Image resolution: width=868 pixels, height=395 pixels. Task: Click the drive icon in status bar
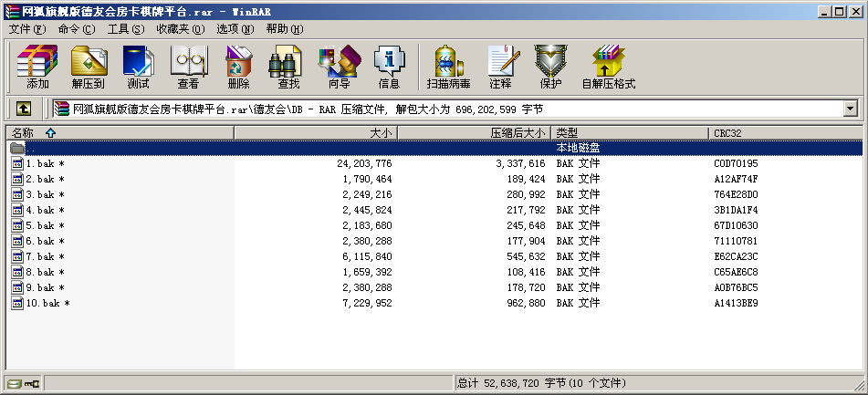[x=14, y=383]
